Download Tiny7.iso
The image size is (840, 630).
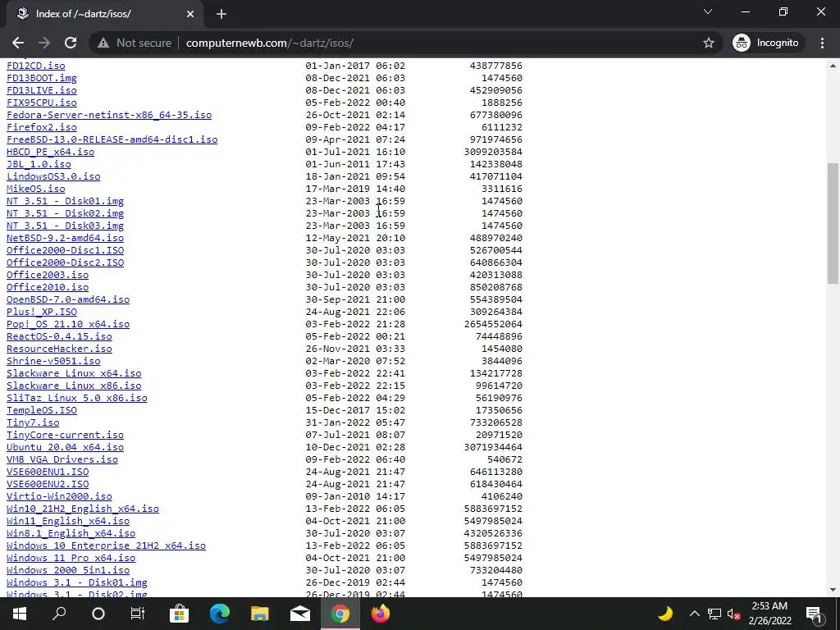[33, 422]
